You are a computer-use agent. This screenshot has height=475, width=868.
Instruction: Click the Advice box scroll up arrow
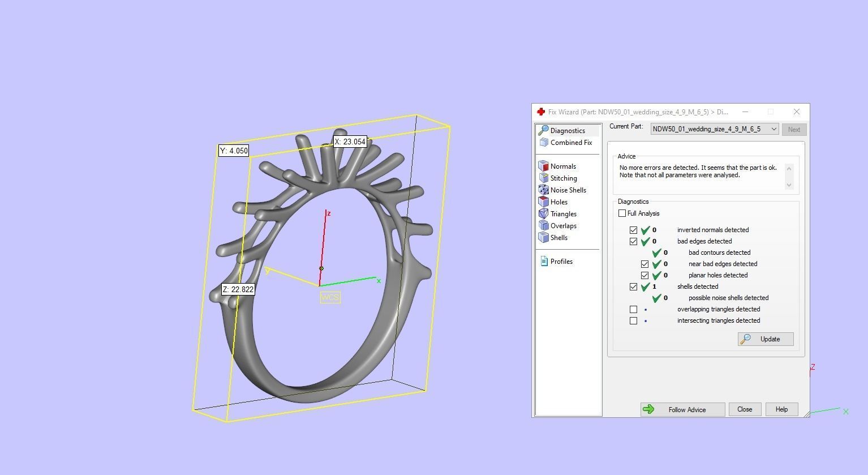click(789, 168)
